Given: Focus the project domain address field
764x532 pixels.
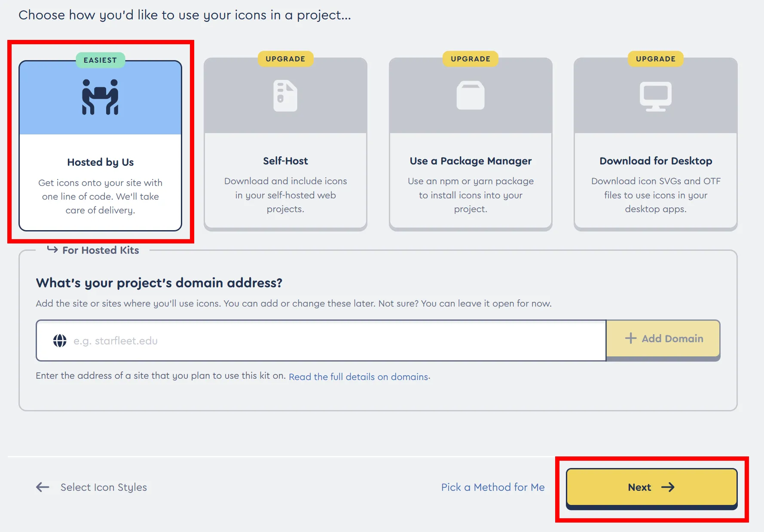Looking at the screenshot, I should pos(335,341).
